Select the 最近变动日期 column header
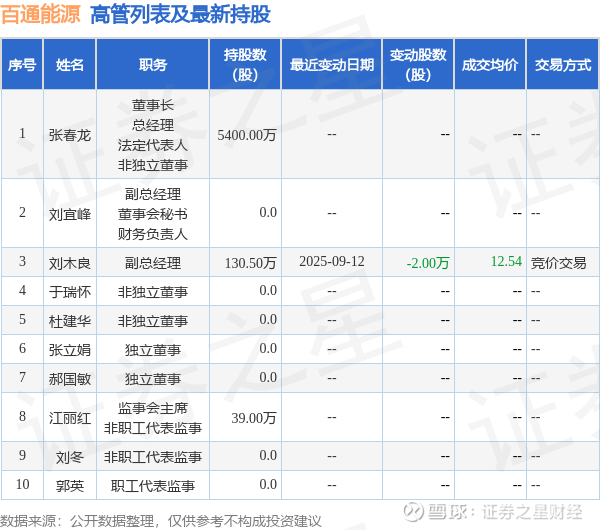The width and height of the screenshot is (600, 530). pos(332,65)
